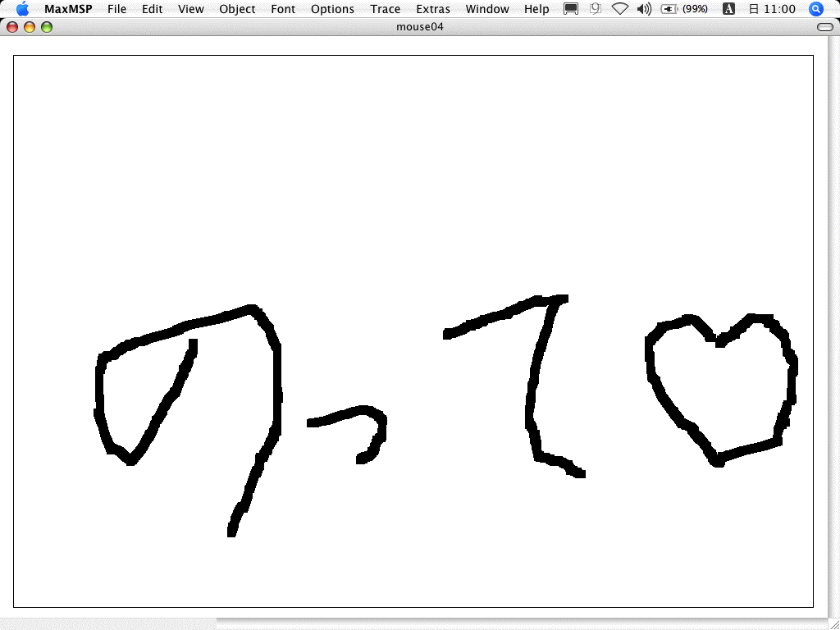Viewport: 840px width, 630px height.
Task: Zoom the mouse04 window with green button
Action: [x=47, y=27]
